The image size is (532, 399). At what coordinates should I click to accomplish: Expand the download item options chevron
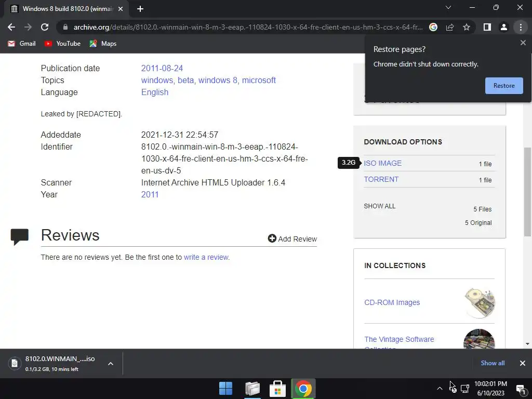(111, 364)
